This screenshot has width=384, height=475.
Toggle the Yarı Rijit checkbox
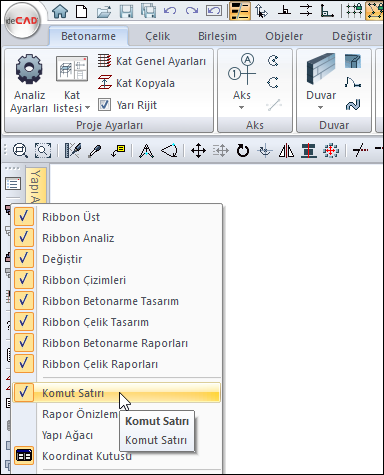click(x=104, y=105)
